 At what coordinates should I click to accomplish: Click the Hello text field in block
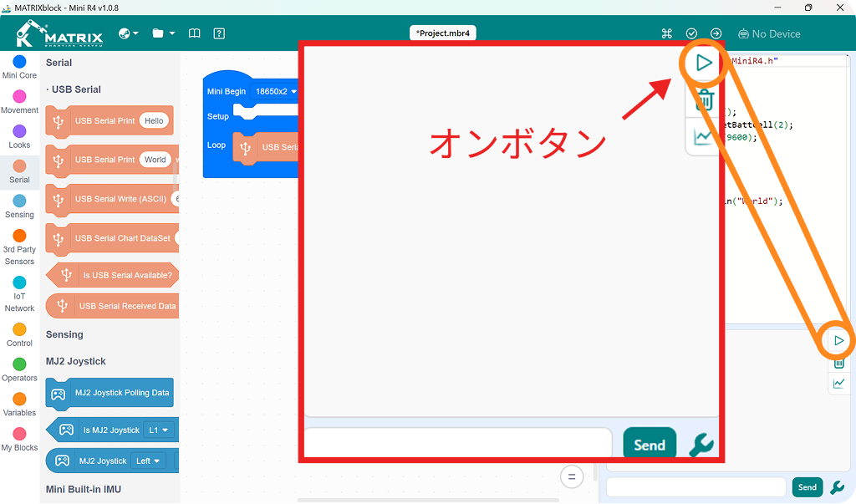tap(154, 120)
